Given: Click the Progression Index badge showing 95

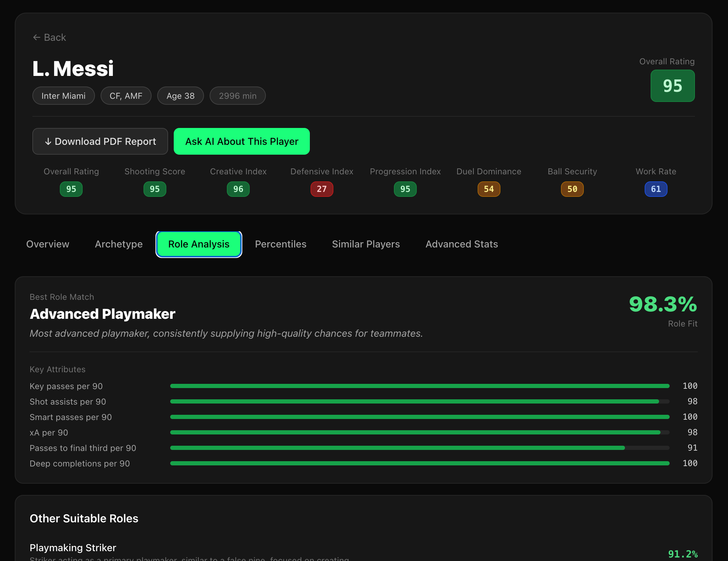Looking at the screenshot, I should [405, 189].
